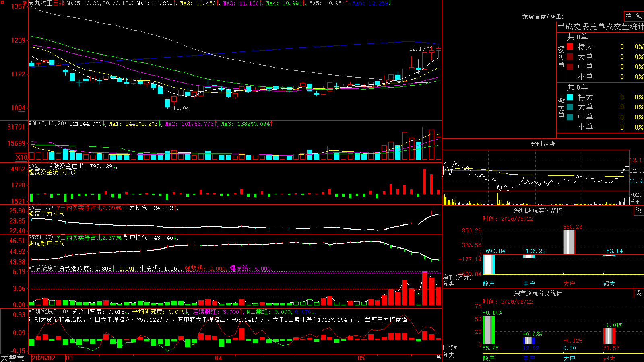Image resolution: width=644 pixels, height=362 pixels.
Task: Open 设 settings for 深市超赢分类统计
Action: [x=639, y=293]
